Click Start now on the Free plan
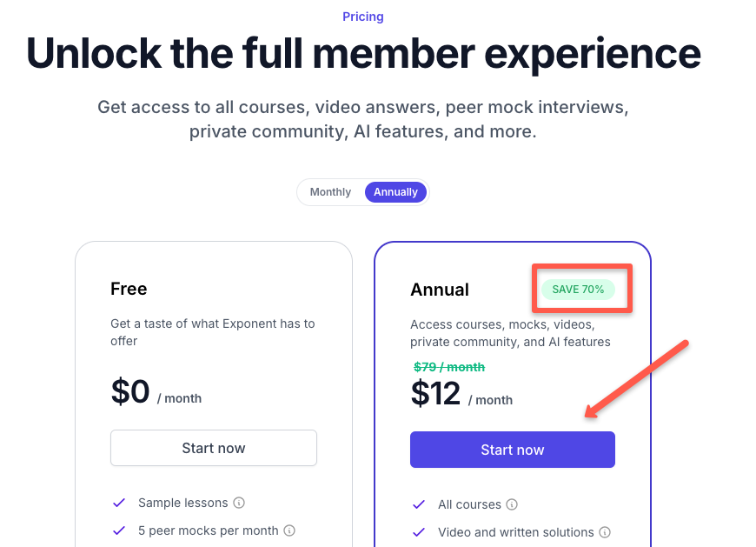 coord(213,447)
